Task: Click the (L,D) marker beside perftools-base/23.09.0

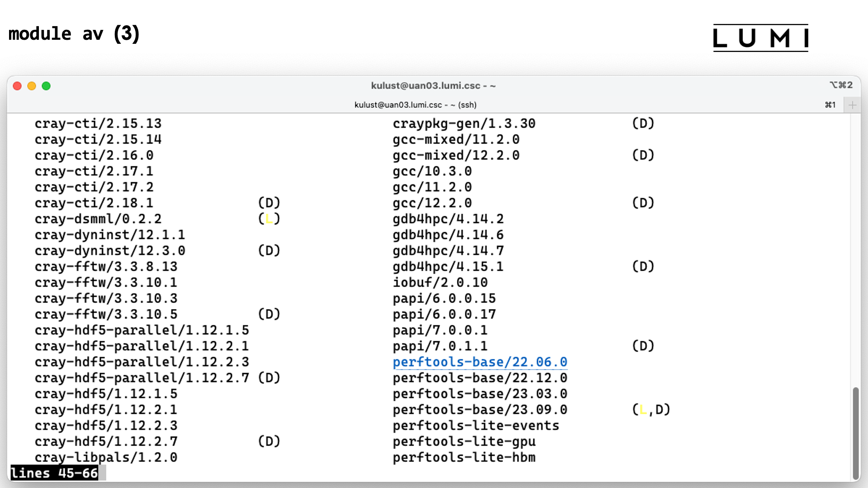Action: (x=651, y=410)
